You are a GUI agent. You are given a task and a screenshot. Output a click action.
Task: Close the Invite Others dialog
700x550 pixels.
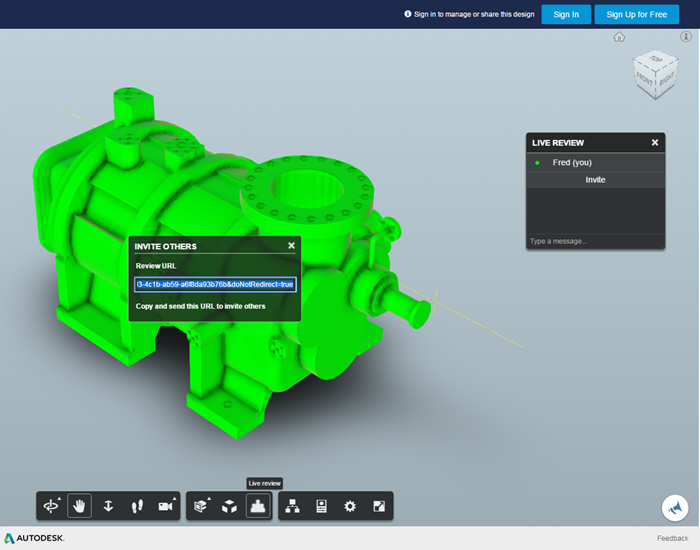[292, 246]
